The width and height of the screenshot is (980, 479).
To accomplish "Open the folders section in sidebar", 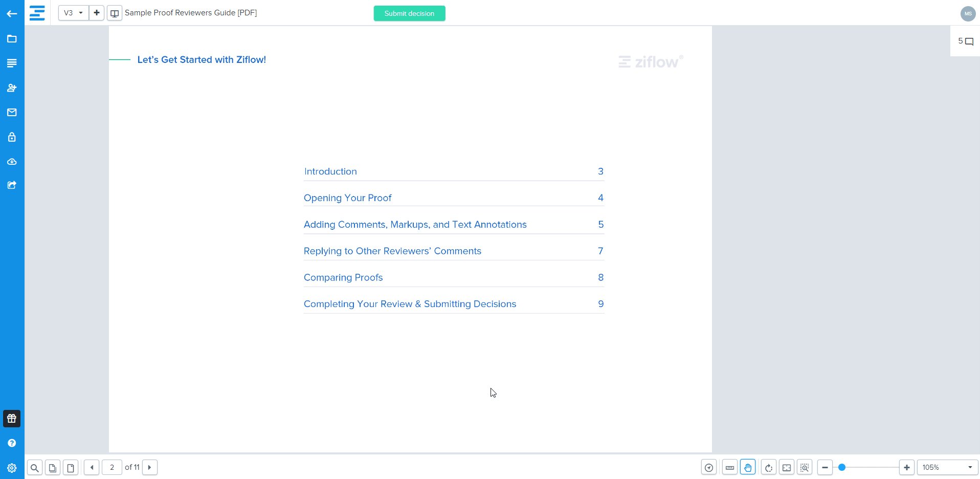I will coord(12,39).
